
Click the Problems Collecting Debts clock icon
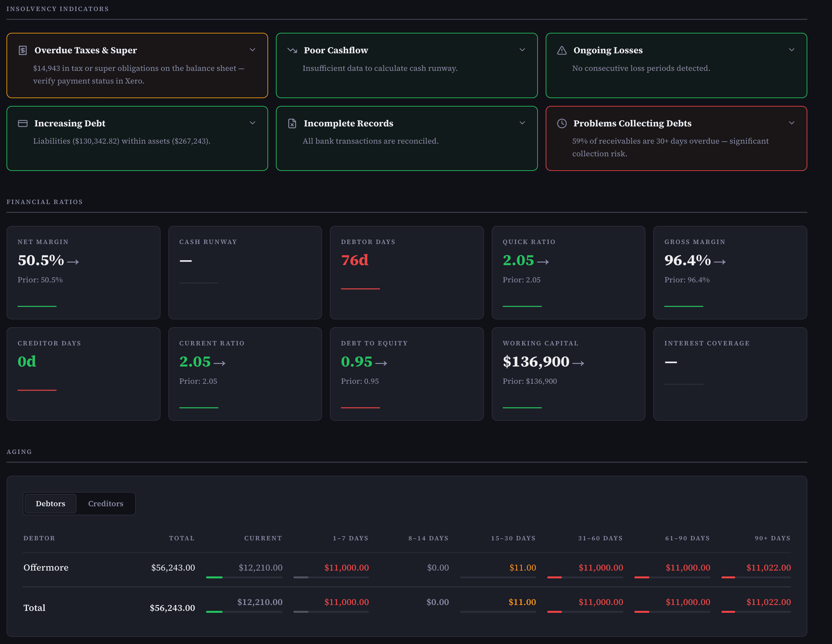click(x=562, y=123)
